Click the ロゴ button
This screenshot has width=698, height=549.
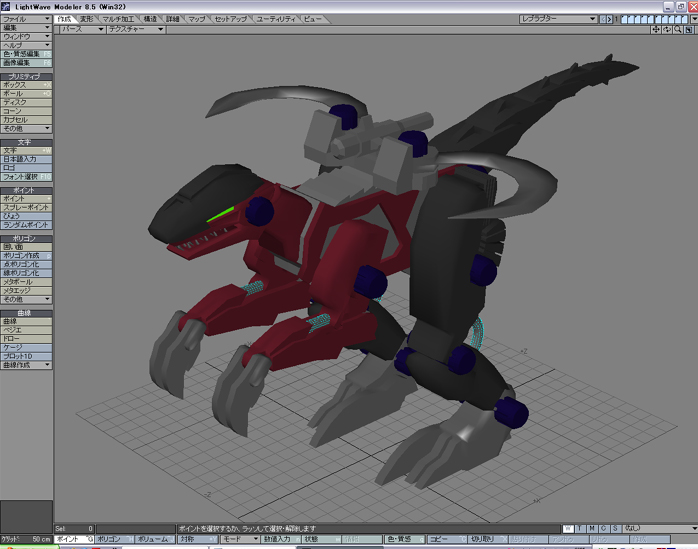(26, 168)
